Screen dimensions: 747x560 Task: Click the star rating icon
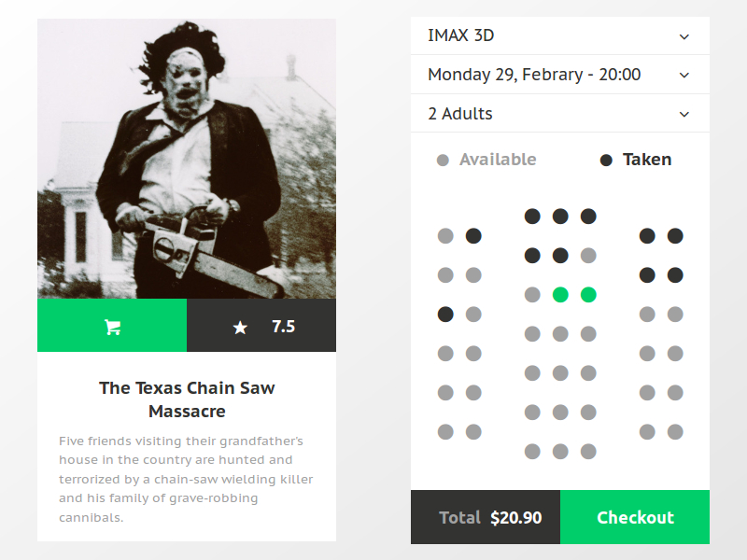[240, 327]
